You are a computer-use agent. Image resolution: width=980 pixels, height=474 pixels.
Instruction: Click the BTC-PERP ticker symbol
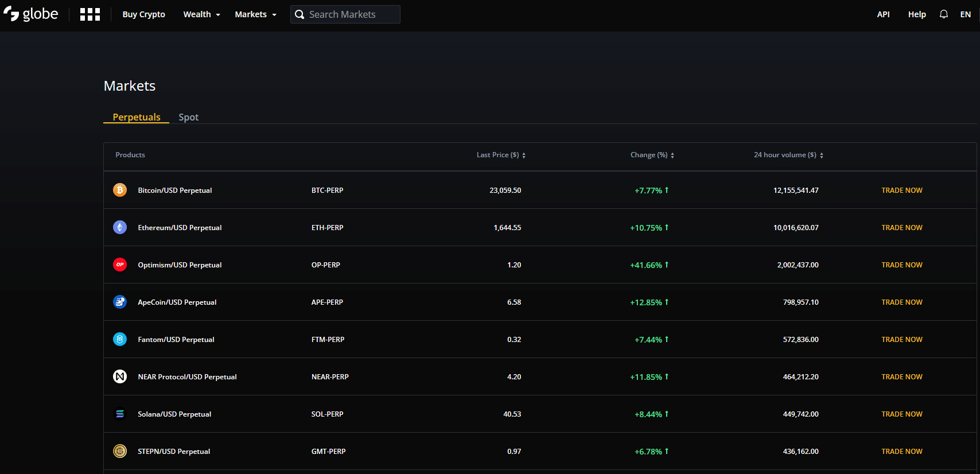click(327, 190)
